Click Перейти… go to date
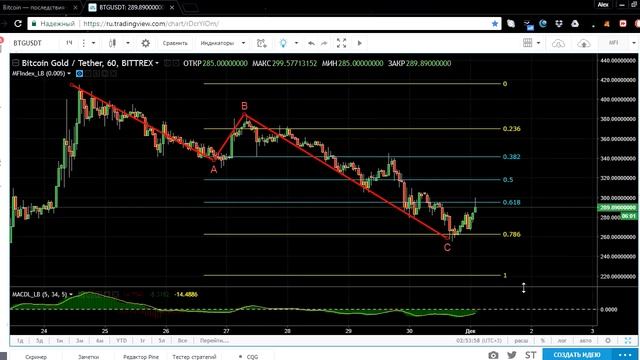 point(214,340)
